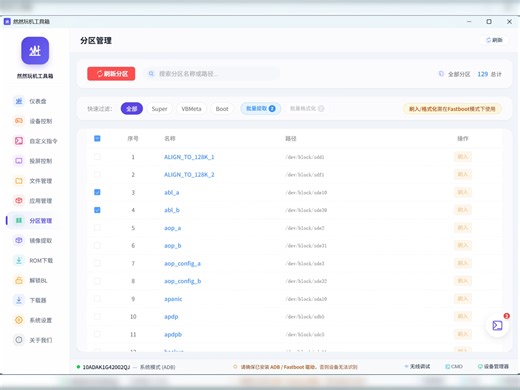
Task: Open CMD from the status bar
Action: (x=454, y=366)
